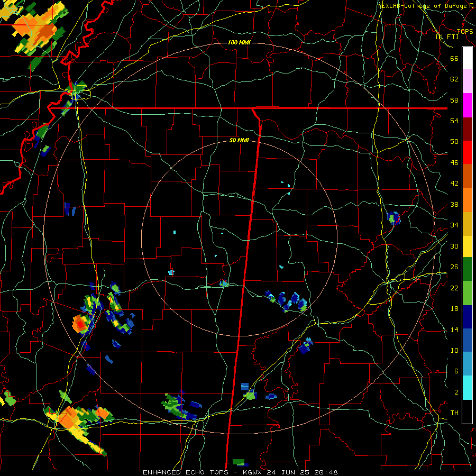Click the '14' legend value
Image resolution: width=476 pixels, height=476 pixels.
454,329
